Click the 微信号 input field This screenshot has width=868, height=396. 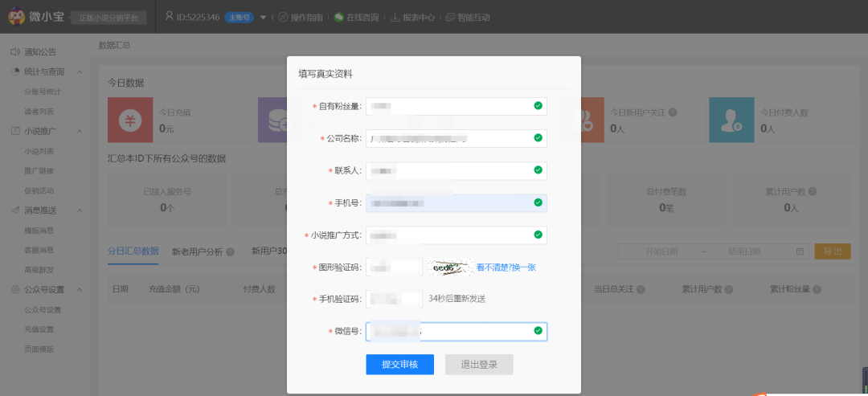pos(457,331)
